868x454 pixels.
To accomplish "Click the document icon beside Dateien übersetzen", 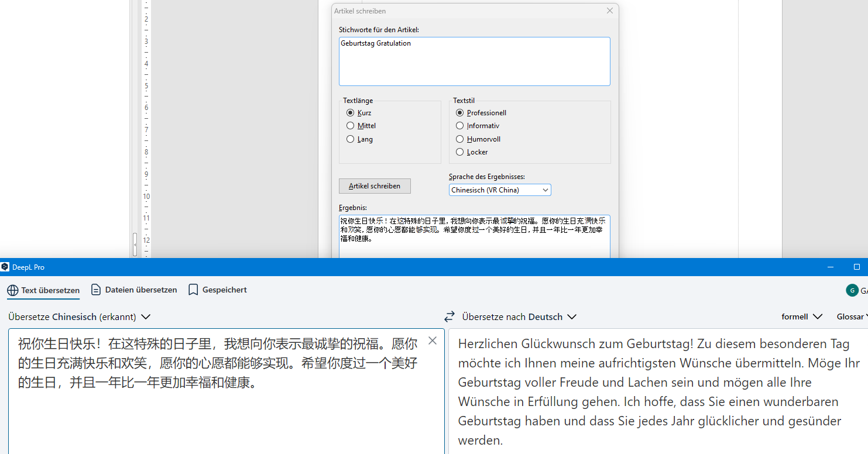I will tap(96, 290).
